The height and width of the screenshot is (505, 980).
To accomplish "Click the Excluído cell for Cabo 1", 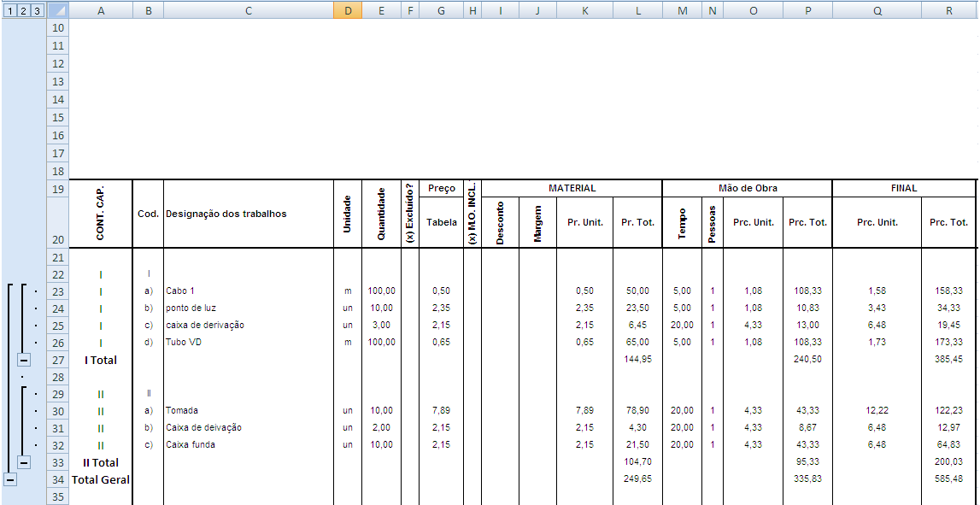I will coord(410,291).
